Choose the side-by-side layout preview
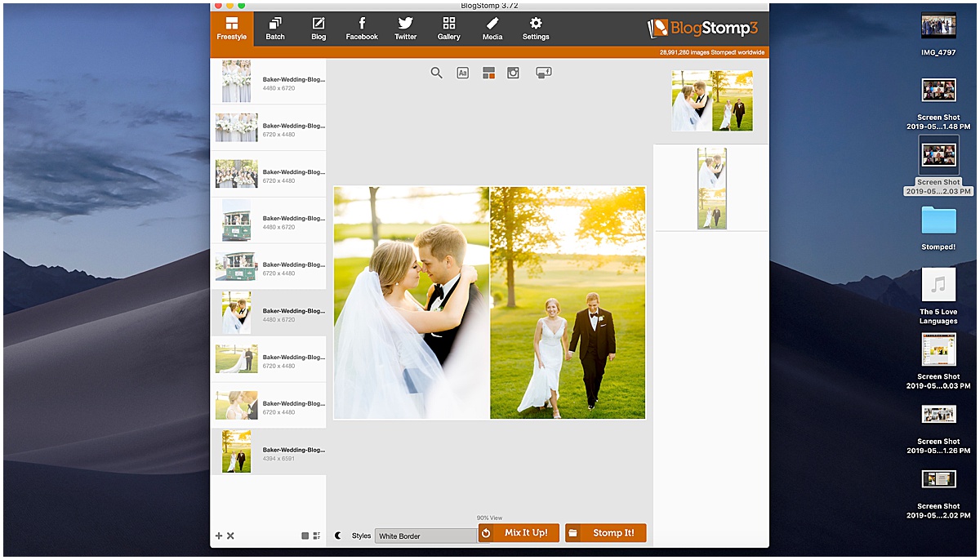The image size is (980, 560). [712, 101]
